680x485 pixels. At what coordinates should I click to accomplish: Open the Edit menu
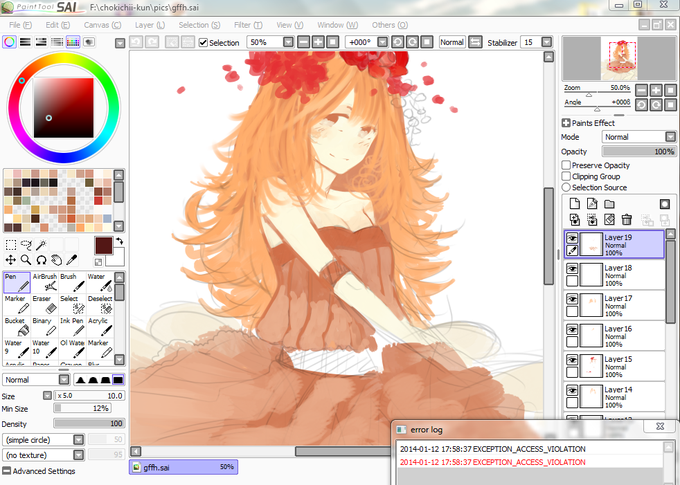click(x=58, y=25)
